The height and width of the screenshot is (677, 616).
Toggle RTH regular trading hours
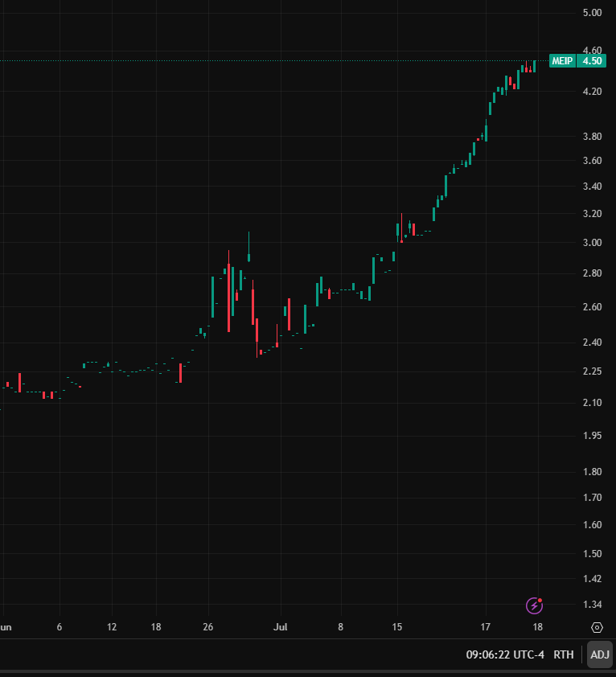[x=563, y=654]
